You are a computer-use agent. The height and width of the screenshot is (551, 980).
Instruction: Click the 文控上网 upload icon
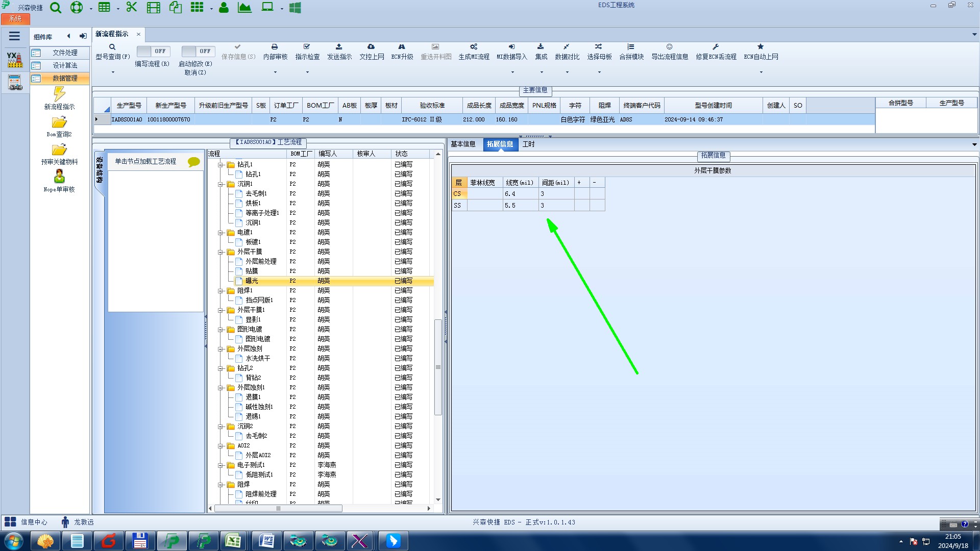click(371, 47)
